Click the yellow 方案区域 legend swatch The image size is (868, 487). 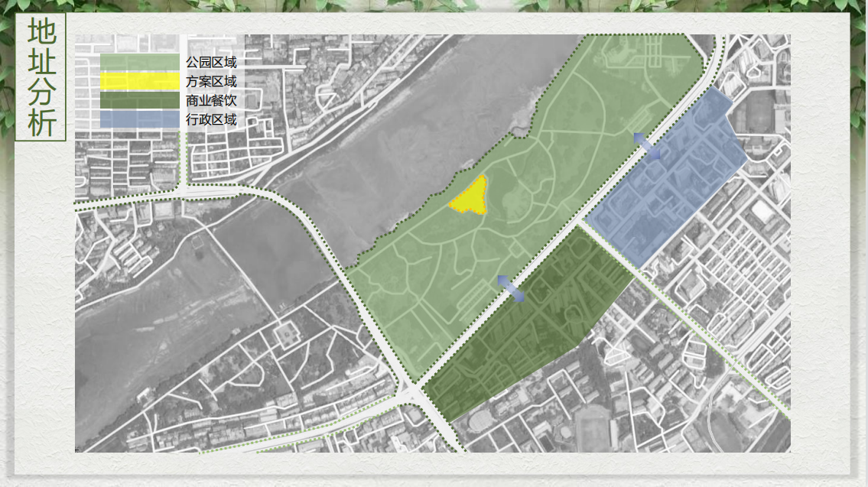click(138, 81)
